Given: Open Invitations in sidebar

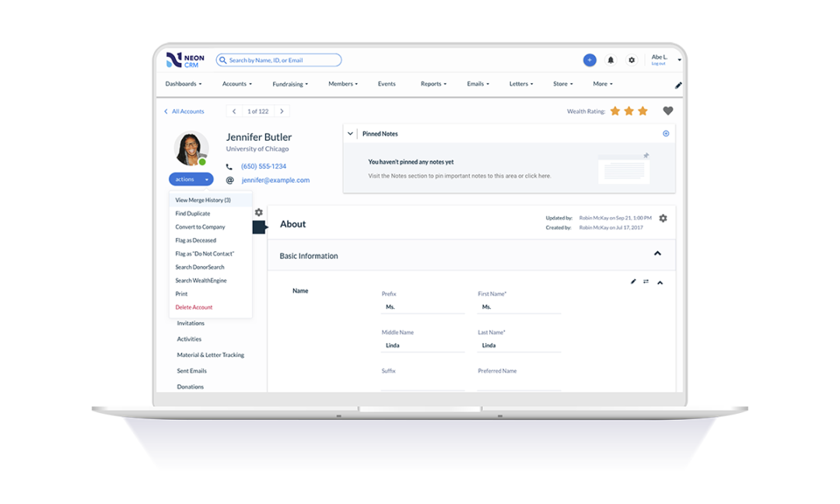Looking at the screenshot, I should pos(191,324).
